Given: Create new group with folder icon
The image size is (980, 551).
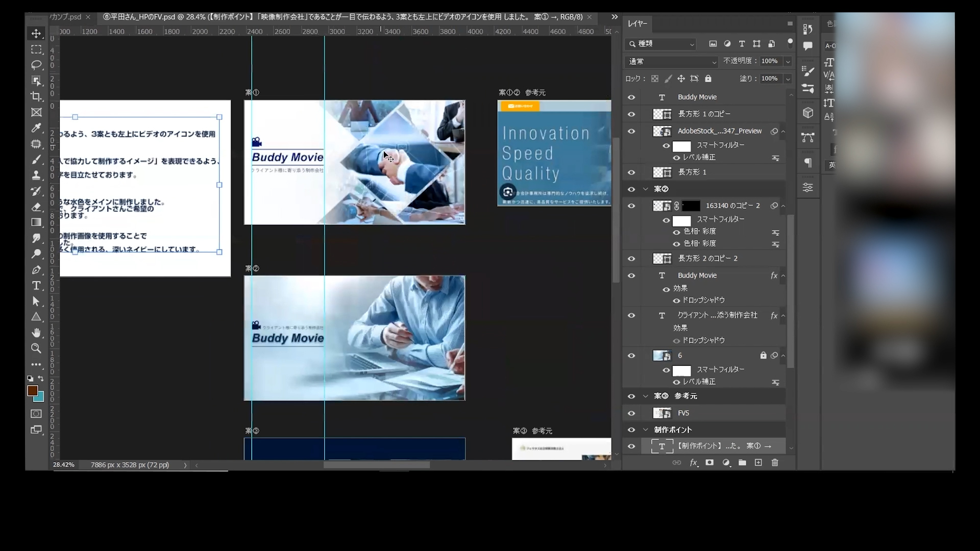Looking at the screenshot, I should click(742, 463).
